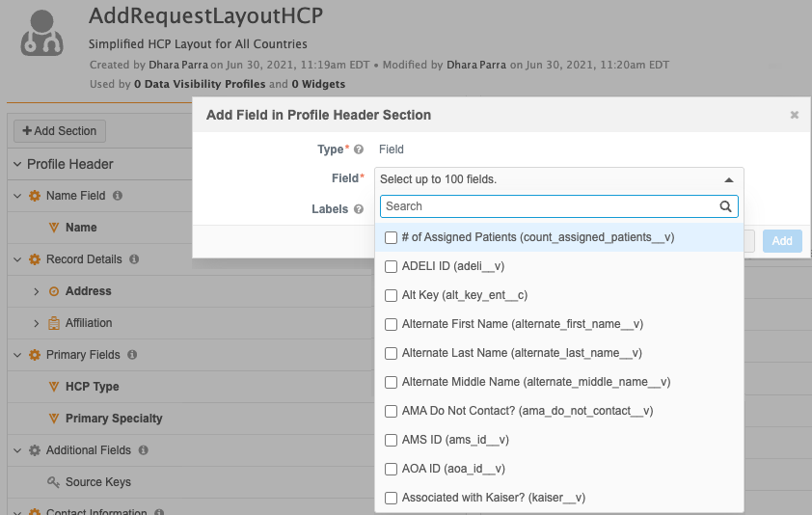Click help icon next to Labels

click(359, 209)
